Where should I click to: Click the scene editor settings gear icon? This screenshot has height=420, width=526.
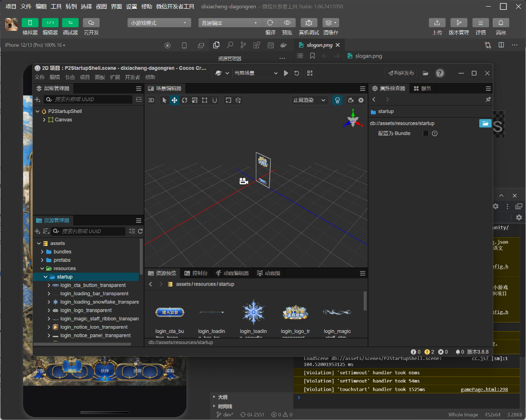click(x=361, y=100)
